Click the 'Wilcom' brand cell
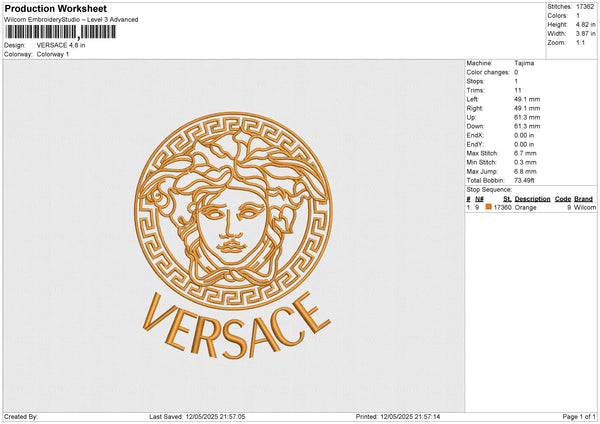Screen dimensions: 600x424 coord(585,207)
